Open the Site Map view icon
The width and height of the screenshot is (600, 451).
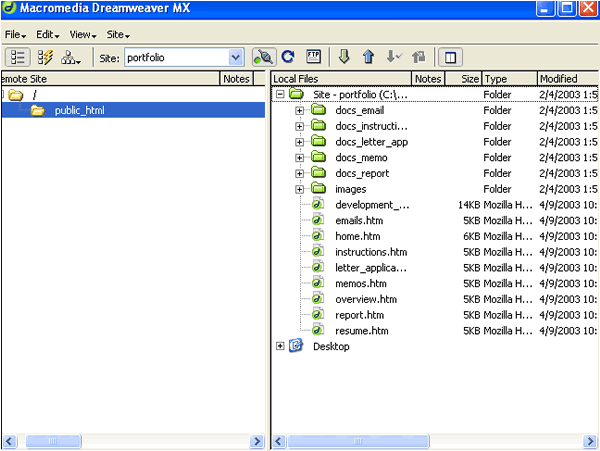71,58
